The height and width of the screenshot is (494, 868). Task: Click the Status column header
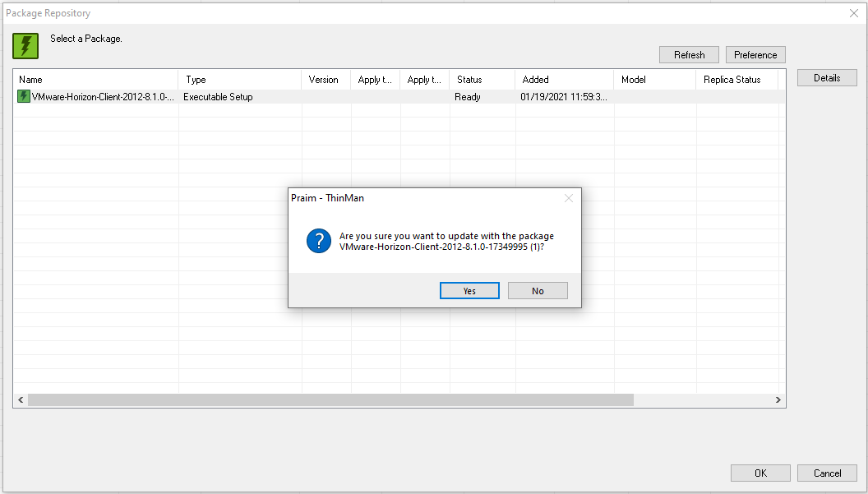(x=482, y=80)
